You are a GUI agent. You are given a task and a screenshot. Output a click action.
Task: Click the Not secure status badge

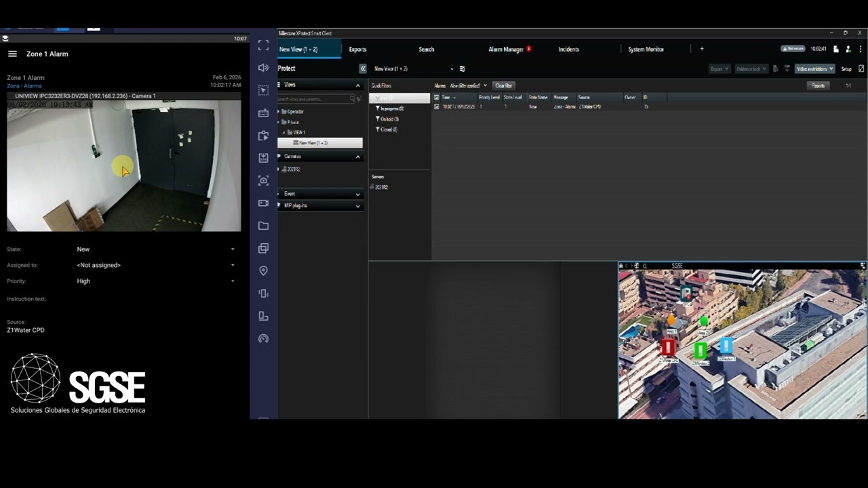pyautogui.click(x=793, y=49)
